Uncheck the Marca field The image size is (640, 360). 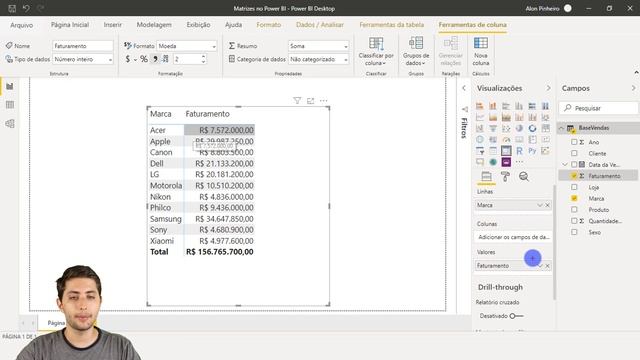coord(574,198)
